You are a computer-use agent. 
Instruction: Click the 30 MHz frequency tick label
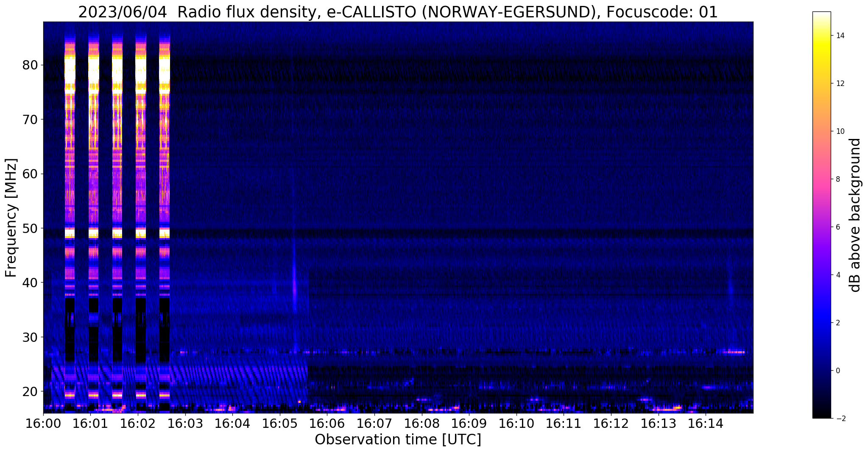coord(30,337)
